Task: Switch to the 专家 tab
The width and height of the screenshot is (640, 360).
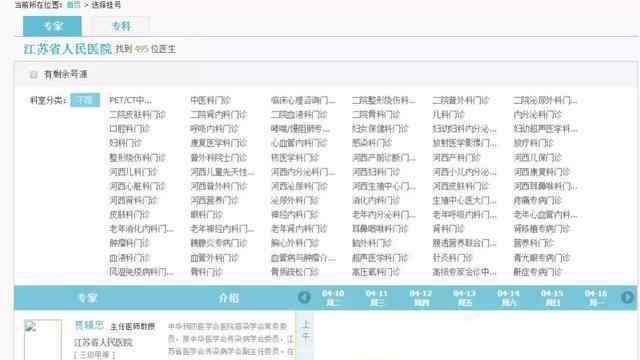Action: click(x=52, y=26)
